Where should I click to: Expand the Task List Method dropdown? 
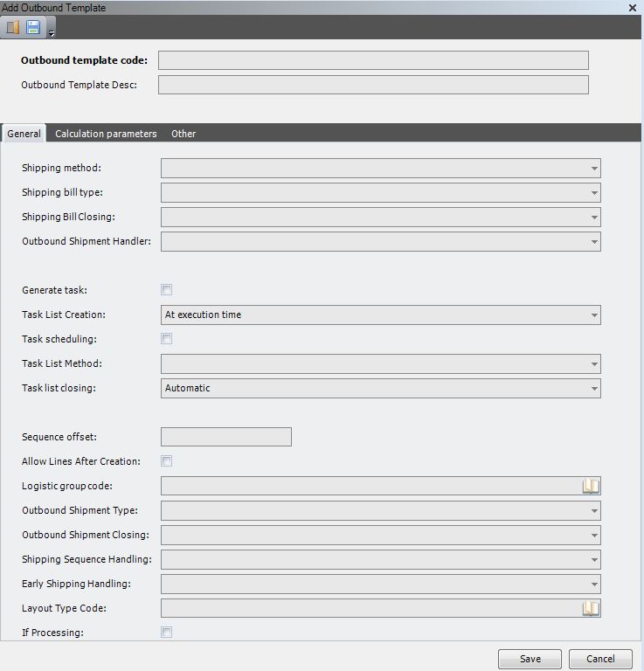594,363
